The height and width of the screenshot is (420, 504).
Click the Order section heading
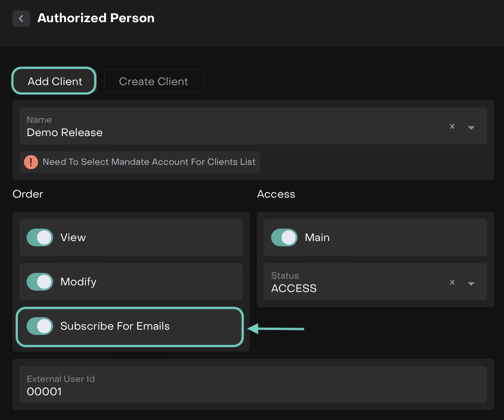click(x=28, y=194)
